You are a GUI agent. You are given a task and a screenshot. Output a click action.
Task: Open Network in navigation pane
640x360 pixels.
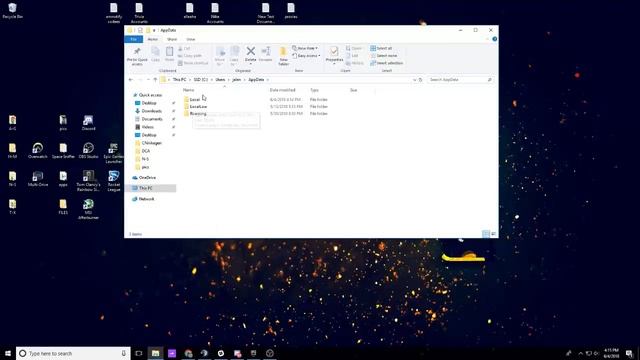pos(146,199)
